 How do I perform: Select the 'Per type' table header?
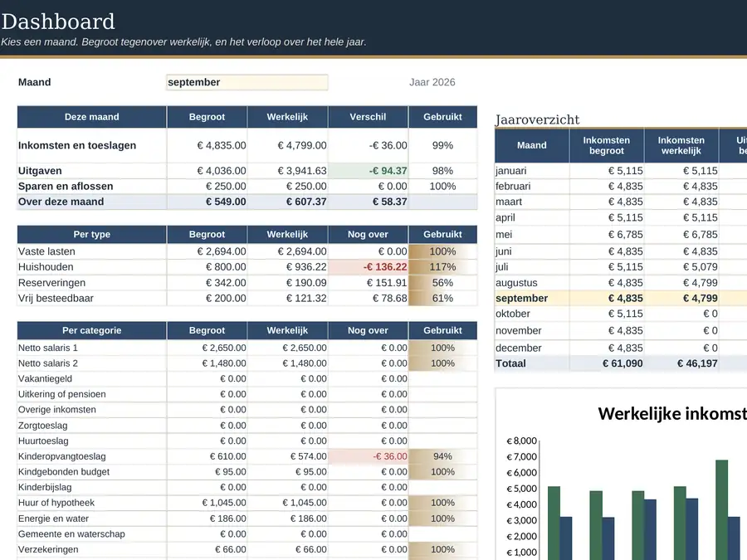click(x=92, y=234)
